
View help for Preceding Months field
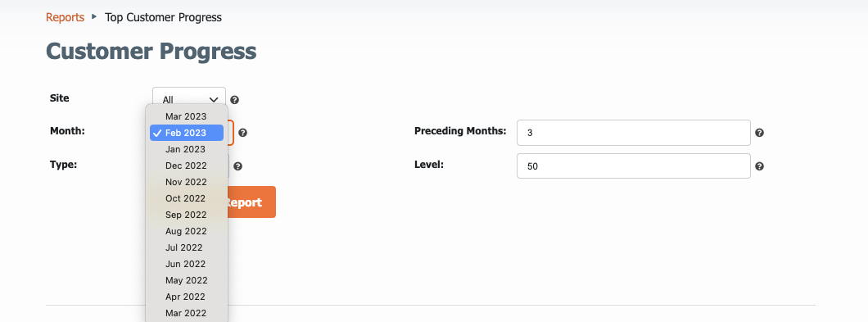coord(760,133)
